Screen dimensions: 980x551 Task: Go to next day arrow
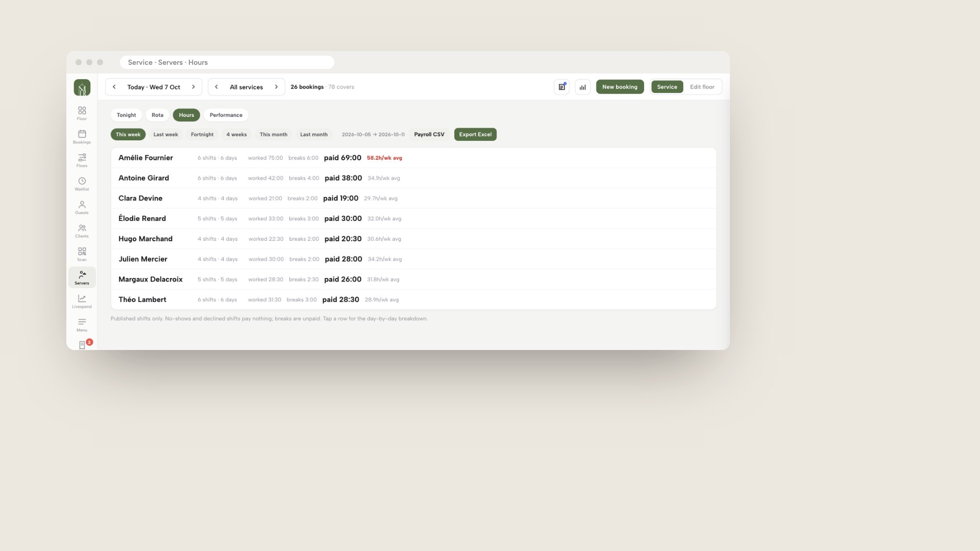[193, 87]
